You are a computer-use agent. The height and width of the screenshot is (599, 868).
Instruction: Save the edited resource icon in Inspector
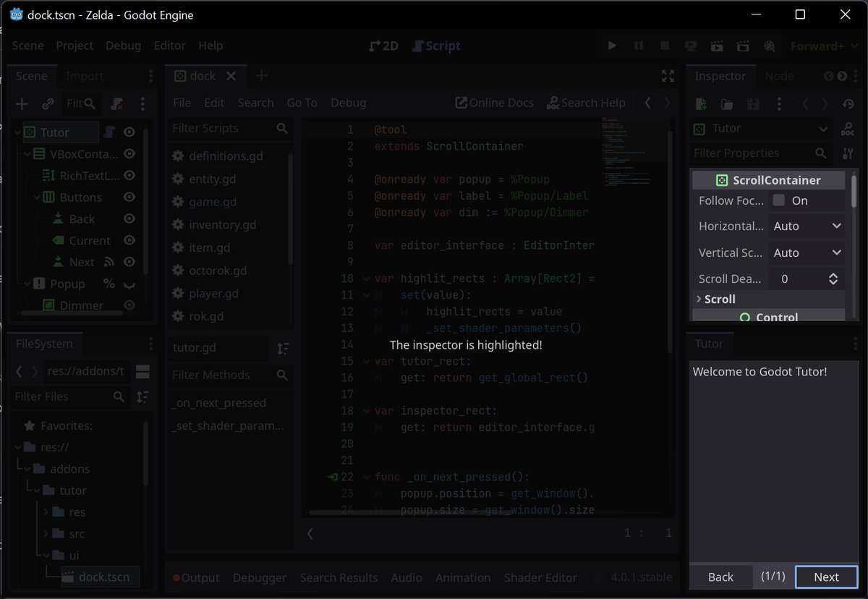(753, 104)
